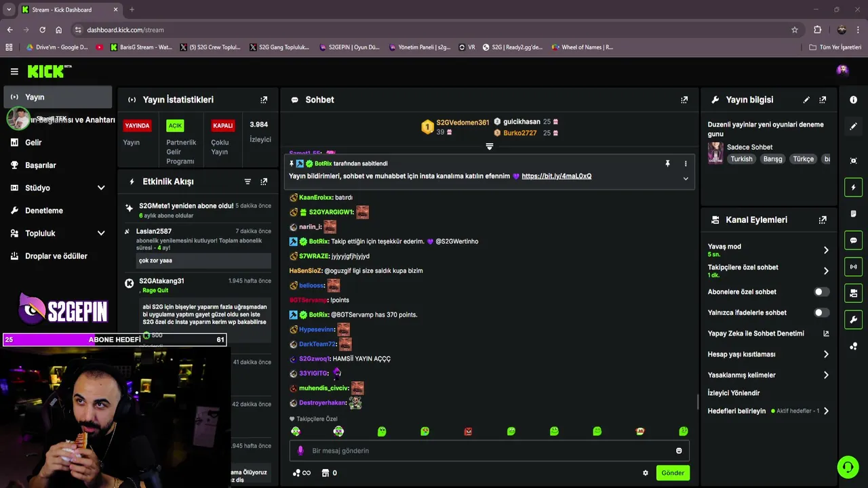This screenshot has width=868, height=488.
Task: Click the ABONE HEDEFİ progress bar
Action: [x=115, y=340]
